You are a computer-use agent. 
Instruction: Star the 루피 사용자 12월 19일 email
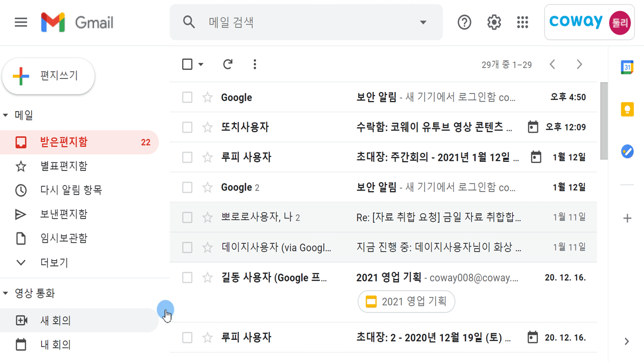(207, 337)
